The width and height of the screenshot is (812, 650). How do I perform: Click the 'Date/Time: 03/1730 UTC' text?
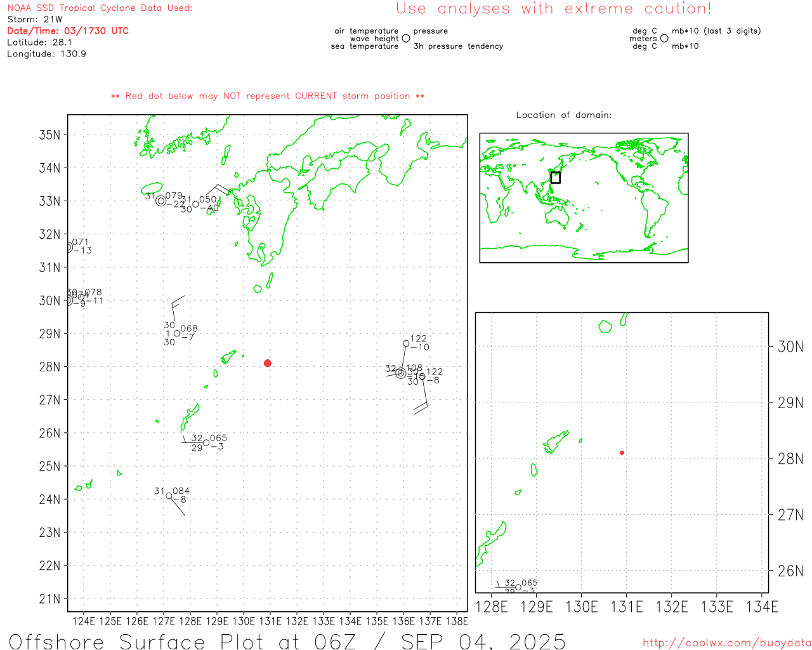tap(68, 31)
